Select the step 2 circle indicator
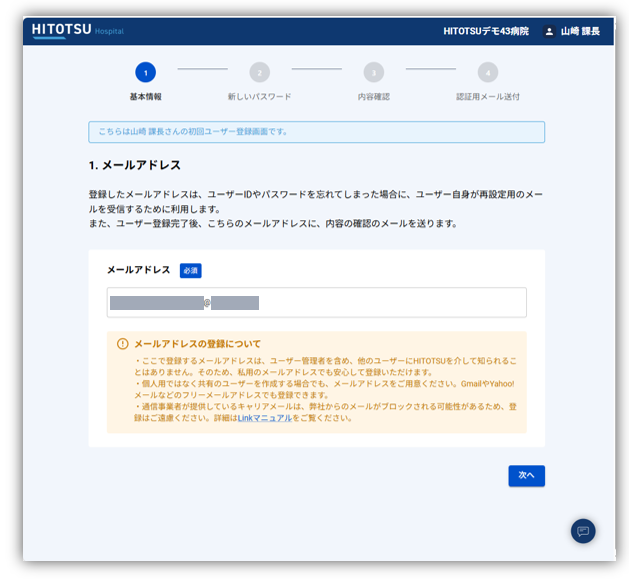629x584 pixels. click(x=260, y=72)
